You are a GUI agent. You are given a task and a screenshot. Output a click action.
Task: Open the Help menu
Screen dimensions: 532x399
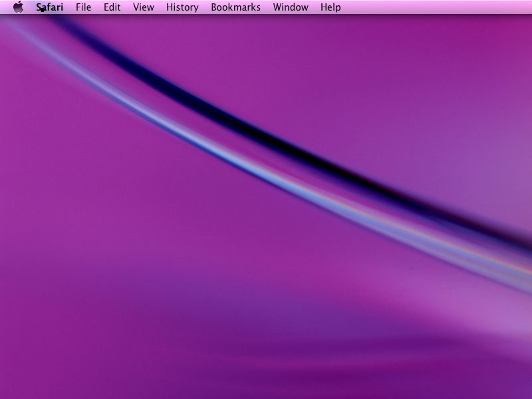pyautogui.click(x=331, y=7)
